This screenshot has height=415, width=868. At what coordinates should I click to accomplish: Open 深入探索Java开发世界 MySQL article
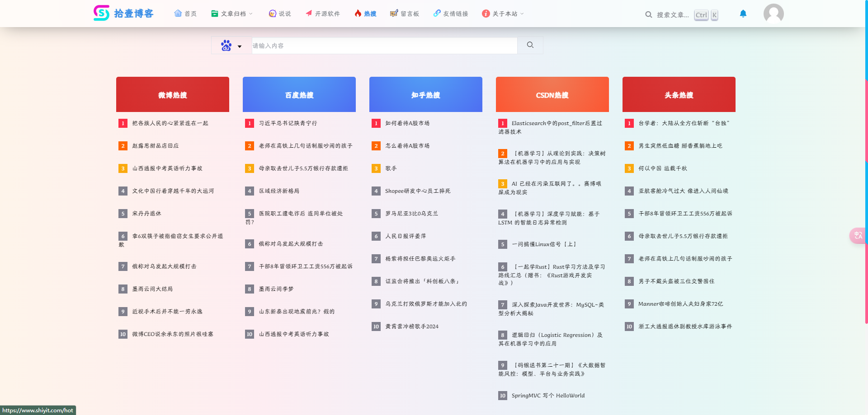[x=552, y=309]
